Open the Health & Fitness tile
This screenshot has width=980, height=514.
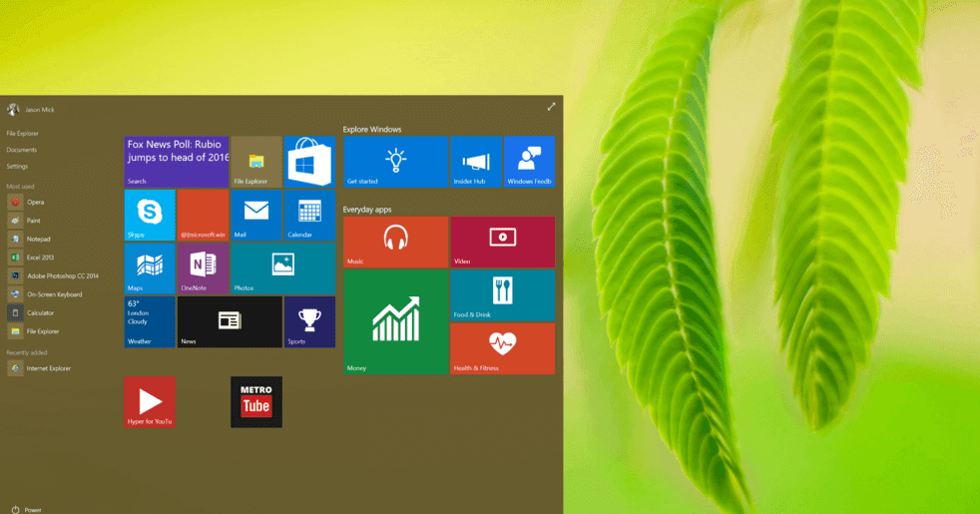(x=503, y=349)
